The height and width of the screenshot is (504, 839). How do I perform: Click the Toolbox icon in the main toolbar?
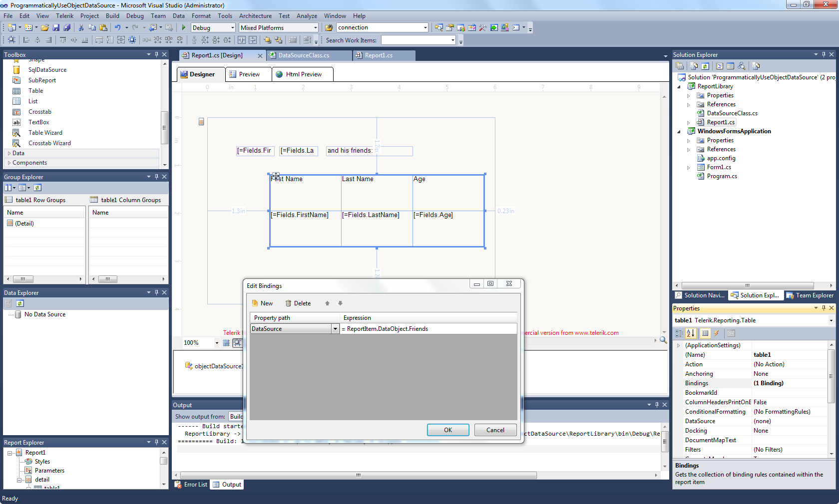[x=482, y=28]
